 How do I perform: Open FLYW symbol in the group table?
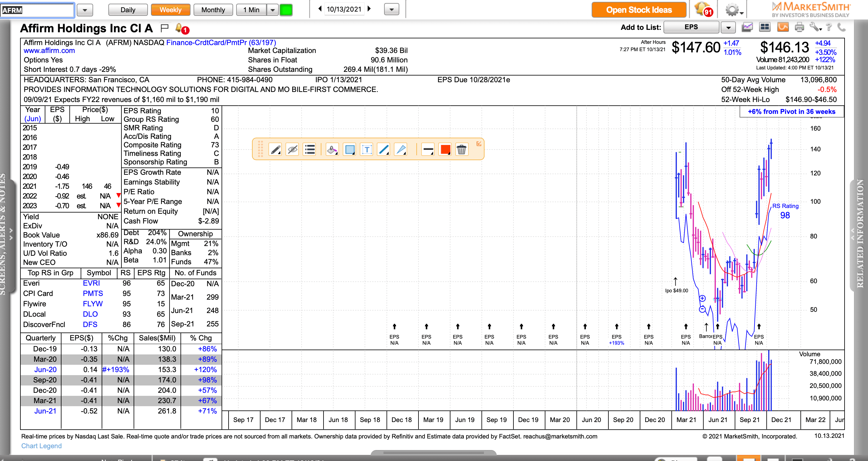(x=93, y=304)
